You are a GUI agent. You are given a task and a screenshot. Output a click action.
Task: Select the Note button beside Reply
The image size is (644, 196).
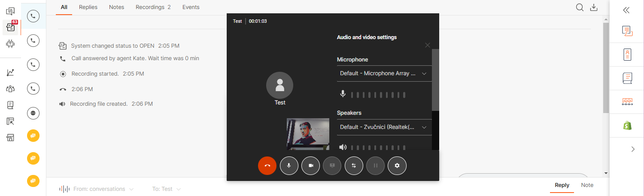click(x=587, y=185)
